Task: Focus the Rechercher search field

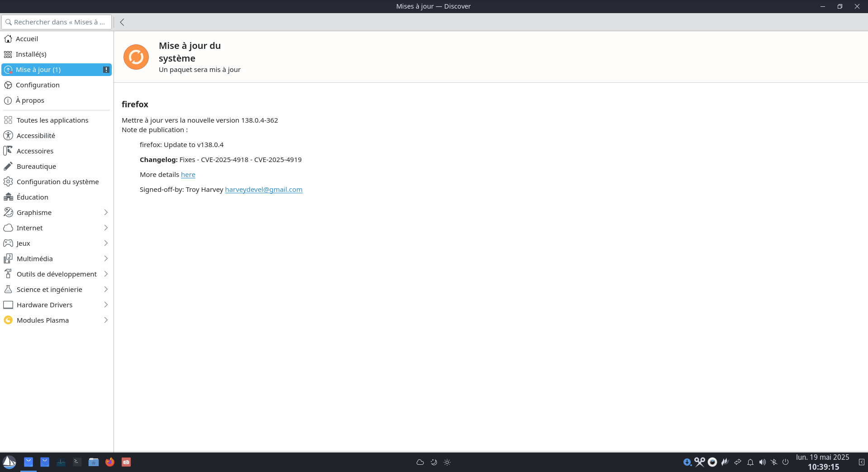Action: click(x=57, y=22)
